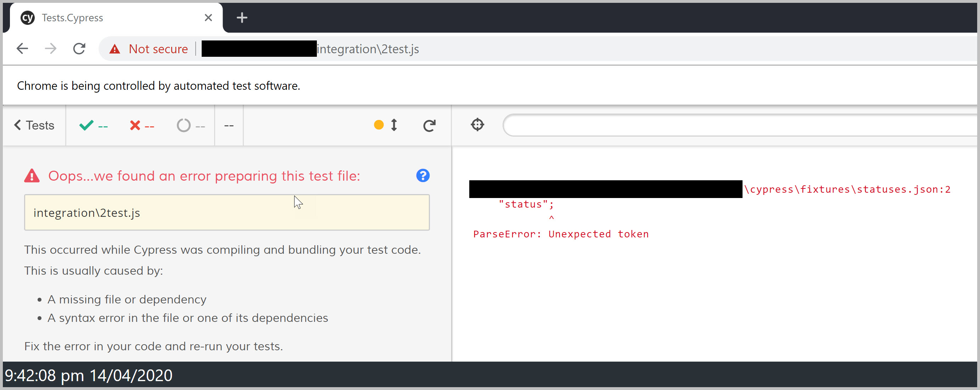Click Chrome's forward navigation arrow
Image resolution: width=980 pixels, height=390 pixels.
pos(50,48)
